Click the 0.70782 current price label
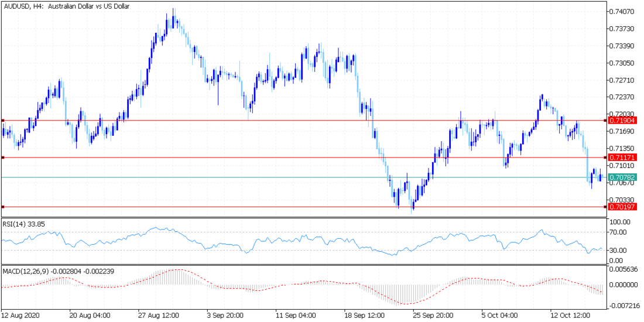The width and height of the screenshot is (644, 322). click(623, 177)
